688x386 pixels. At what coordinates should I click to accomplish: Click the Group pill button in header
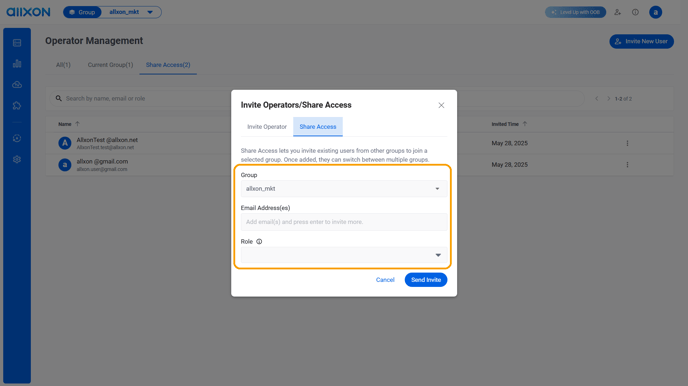(82, 12)
